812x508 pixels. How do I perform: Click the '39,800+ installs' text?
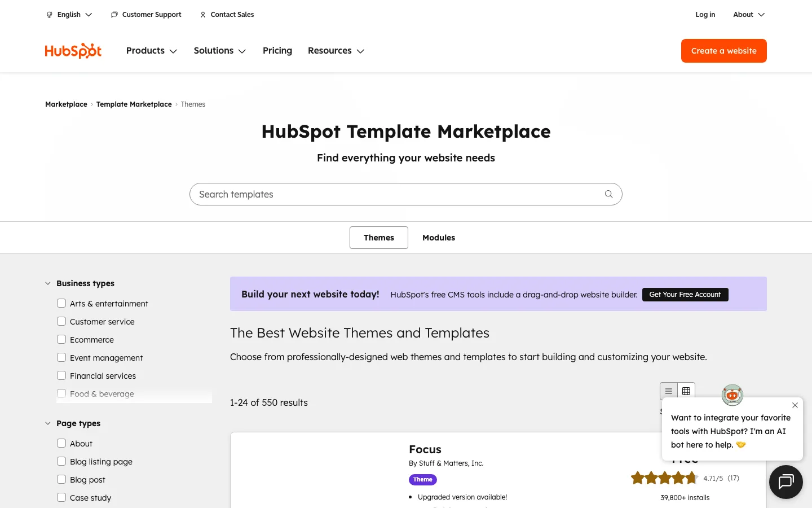tap(685, 498)
